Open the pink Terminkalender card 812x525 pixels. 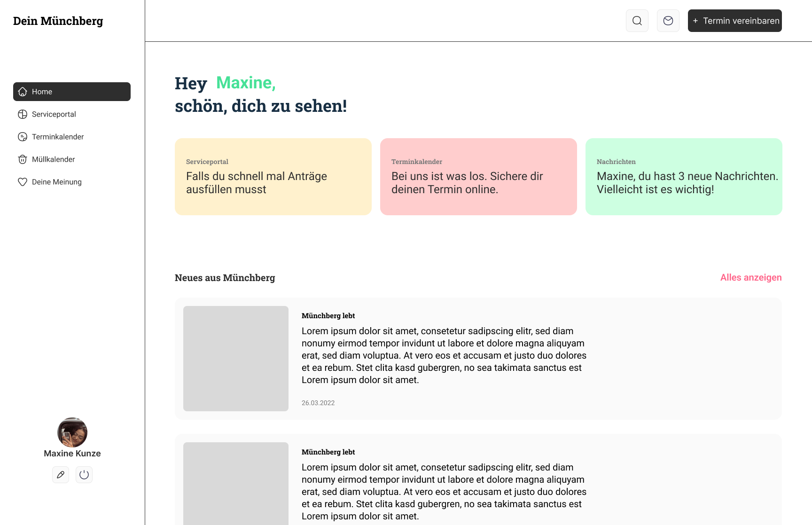(478, 177)
